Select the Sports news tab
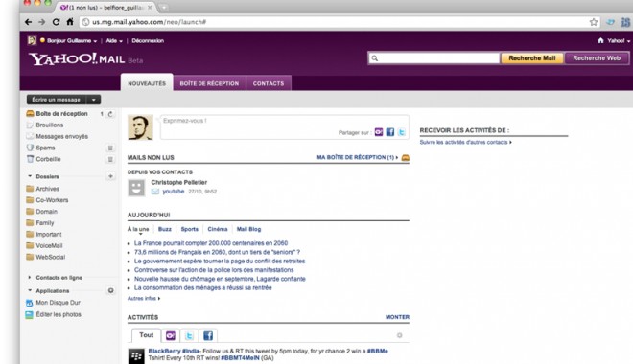 coord(189,229)
